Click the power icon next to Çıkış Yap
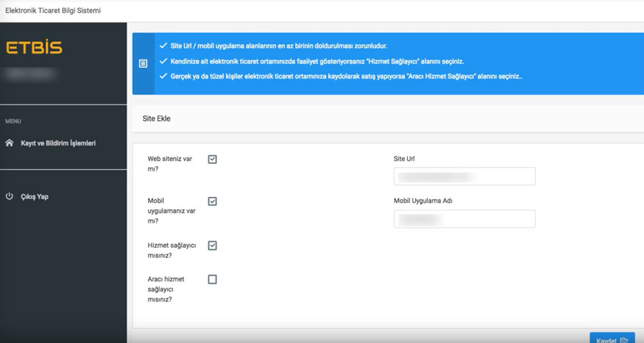Image resolution: width=644 pixels, height=343 pixels. (9, 196)
